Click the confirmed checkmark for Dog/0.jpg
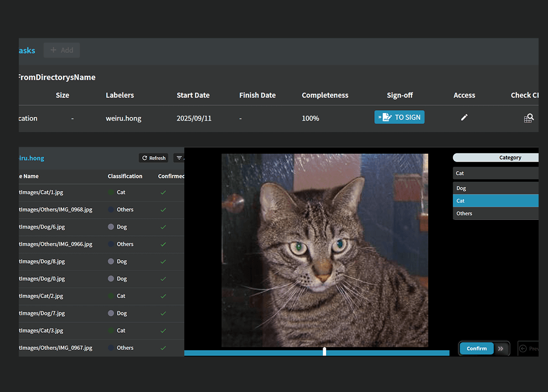This screenshot has height=392, width=548. pos(163,279)
